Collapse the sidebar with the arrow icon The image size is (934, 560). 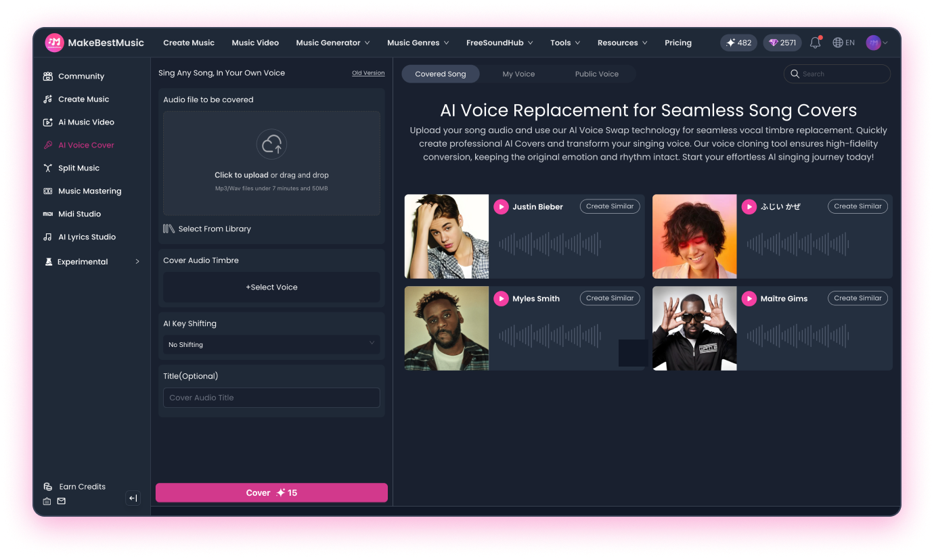click(133, 498)
